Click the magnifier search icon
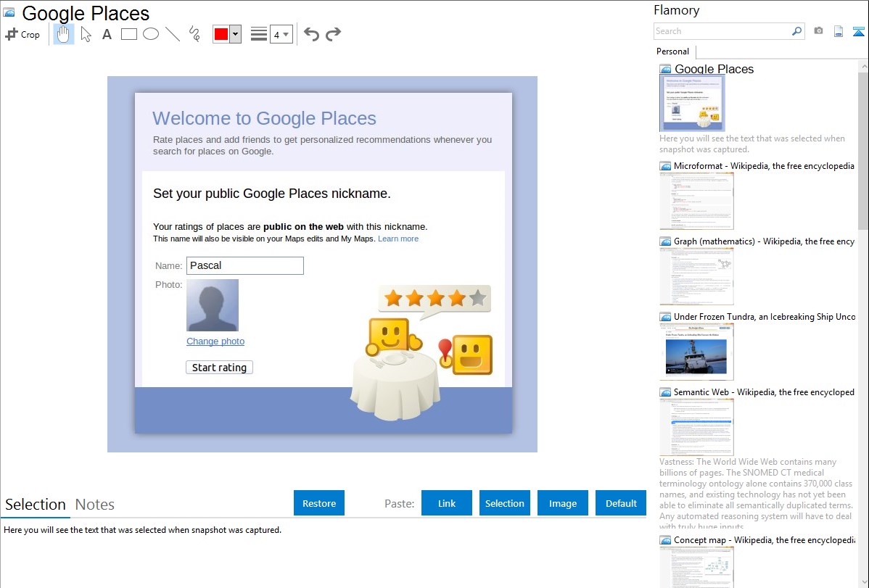The height and width of the screenshot is (588, 869). [x=797, y=31]
